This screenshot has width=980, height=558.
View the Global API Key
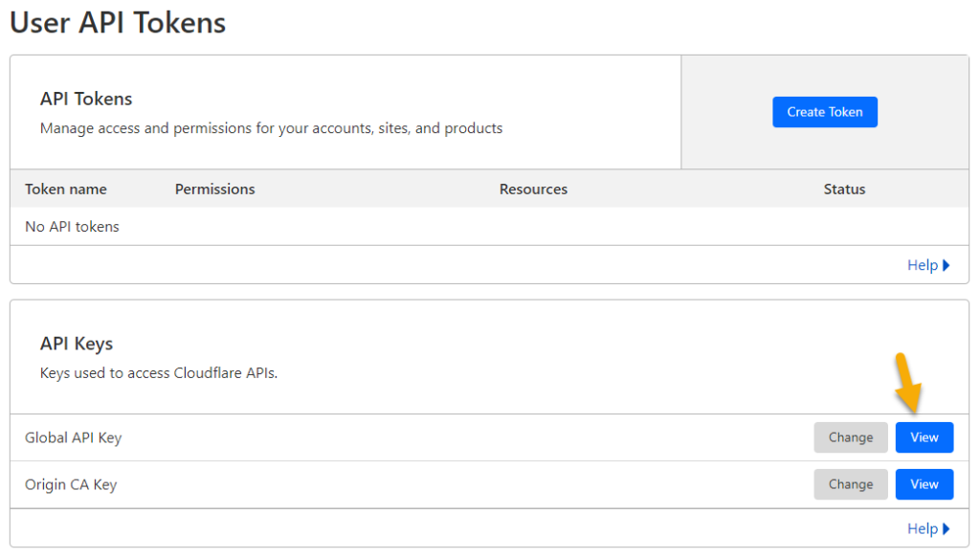[924, 437]
